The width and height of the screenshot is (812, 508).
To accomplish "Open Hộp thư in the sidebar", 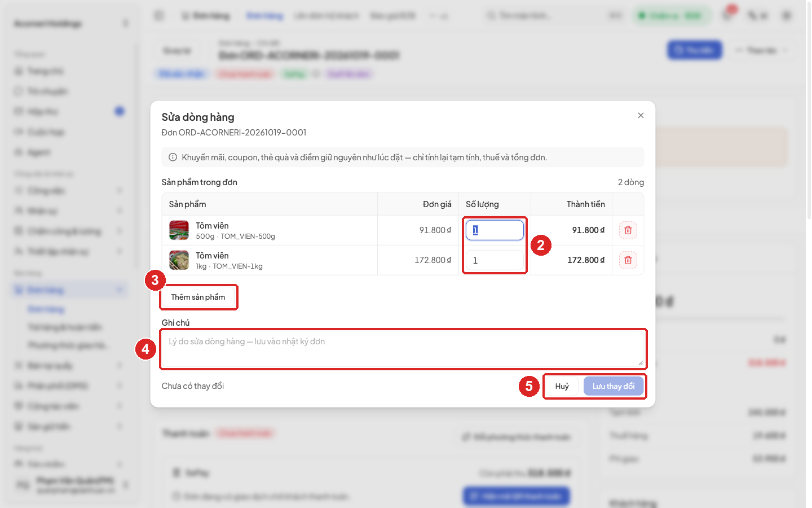I will coord(68,112).
